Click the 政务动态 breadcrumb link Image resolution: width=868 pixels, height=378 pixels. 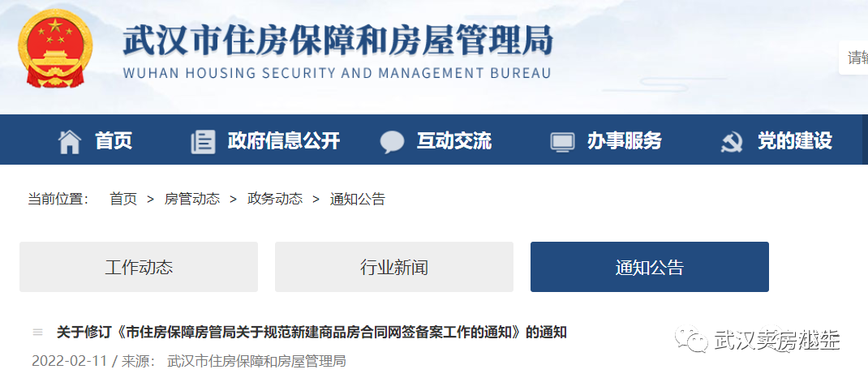coord(275,200)
